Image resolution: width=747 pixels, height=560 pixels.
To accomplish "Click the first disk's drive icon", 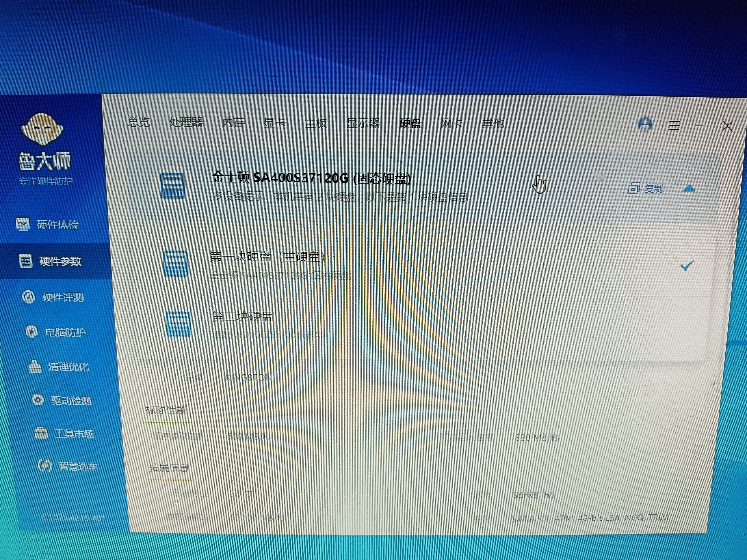I will (x=176, y=264).
